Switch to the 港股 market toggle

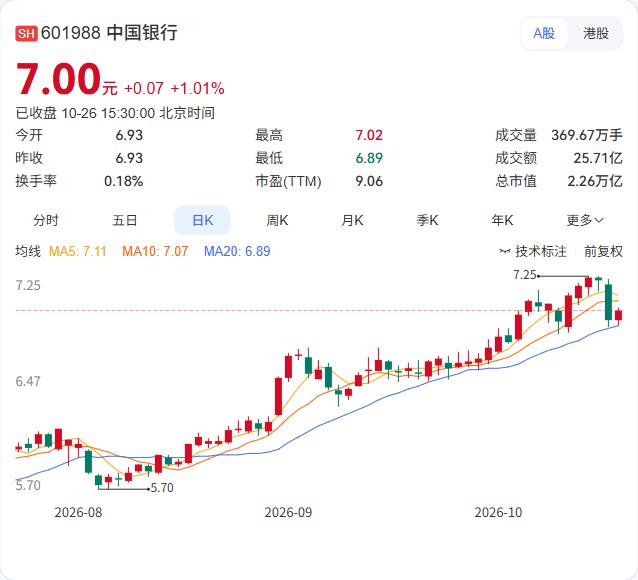click(596, 33)
